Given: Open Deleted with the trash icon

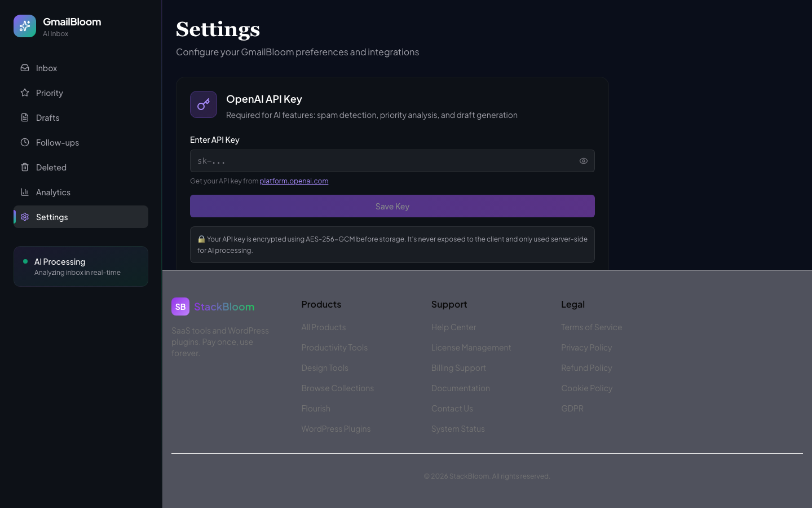Looking at the screenshot, I should click(x=25, y=167).
